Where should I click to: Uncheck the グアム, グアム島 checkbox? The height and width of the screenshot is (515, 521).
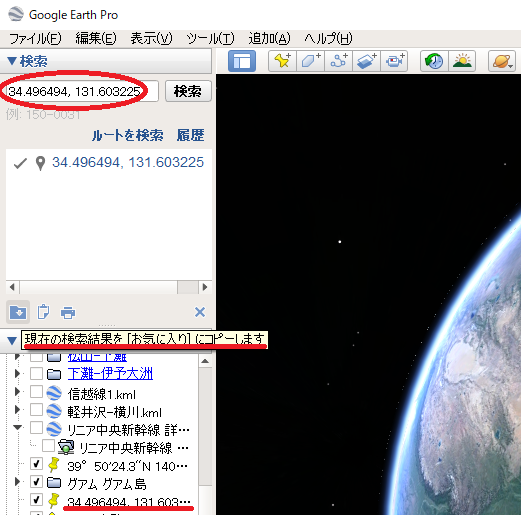36,482
